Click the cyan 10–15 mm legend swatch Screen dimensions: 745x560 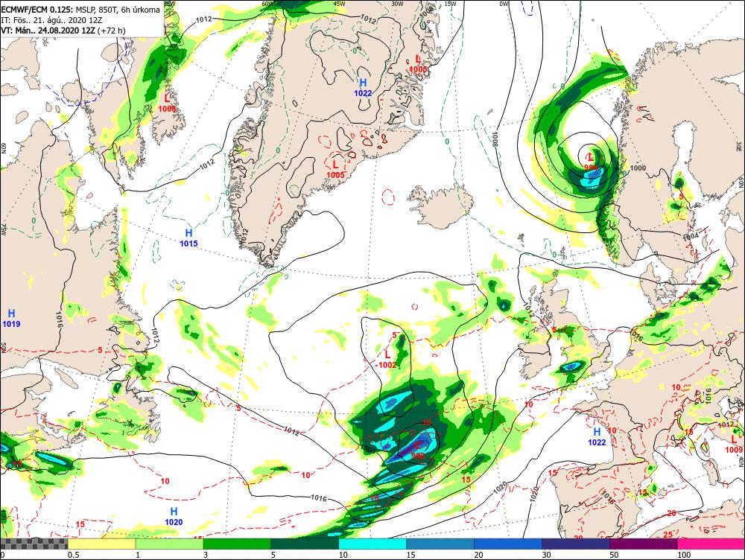(372, 544)
